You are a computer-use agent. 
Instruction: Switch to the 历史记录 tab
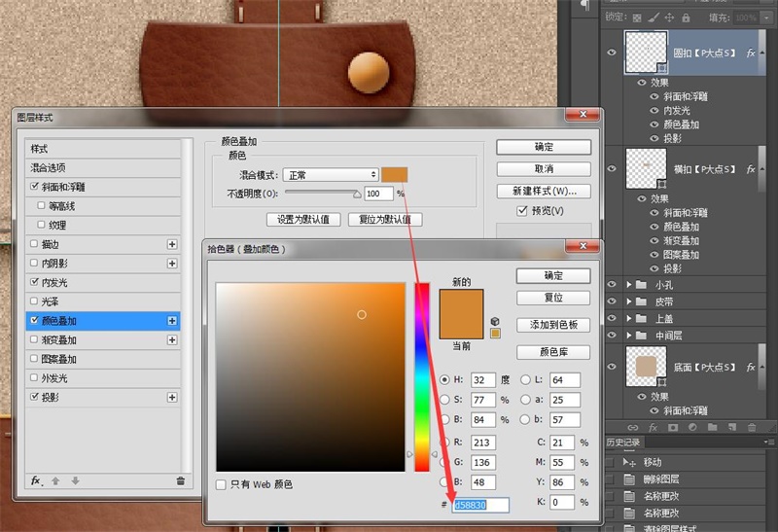[623, 443]
